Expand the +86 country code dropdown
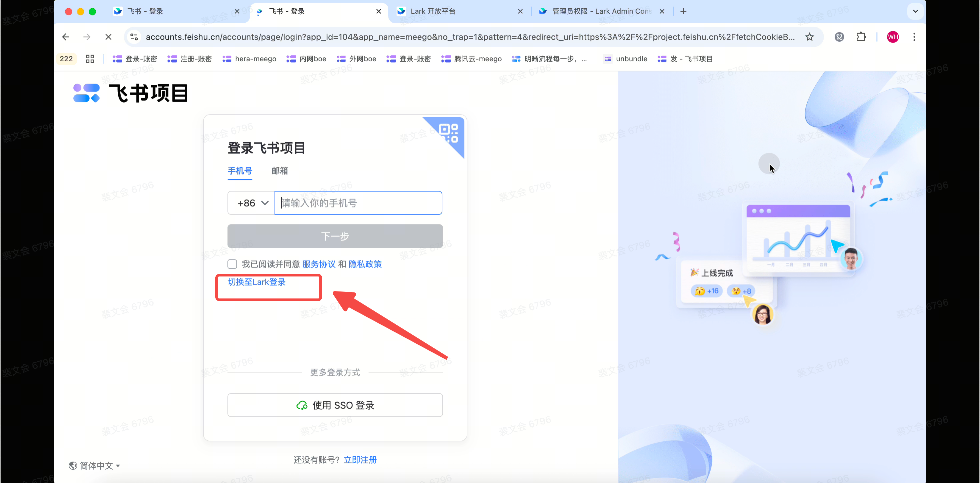The width and height of the screenshot is (980, 483). coord(251,203)
